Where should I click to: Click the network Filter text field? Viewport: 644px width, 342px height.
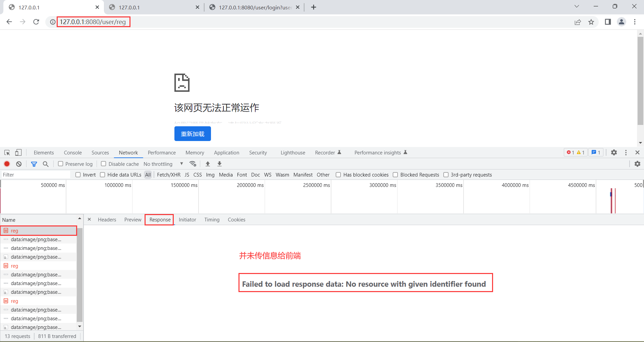pyautogui.click(x=36, y=175)
